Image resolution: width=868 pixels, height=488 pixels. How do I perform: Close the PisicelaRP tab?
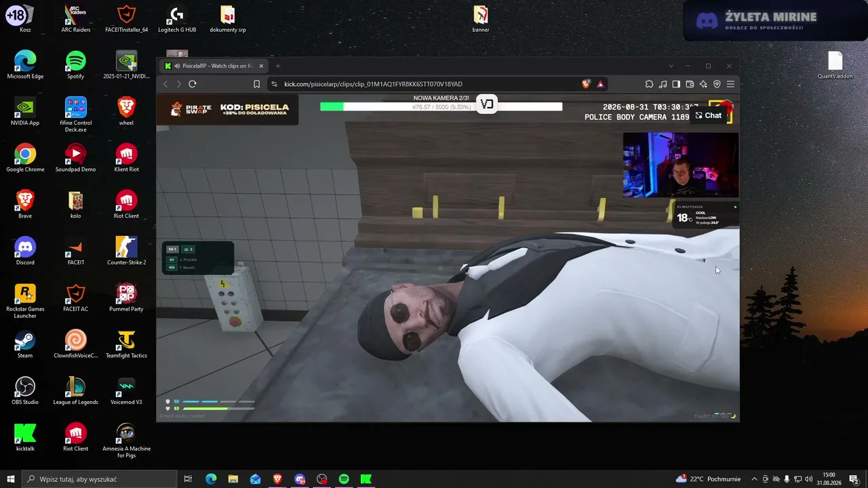point(261,66)
